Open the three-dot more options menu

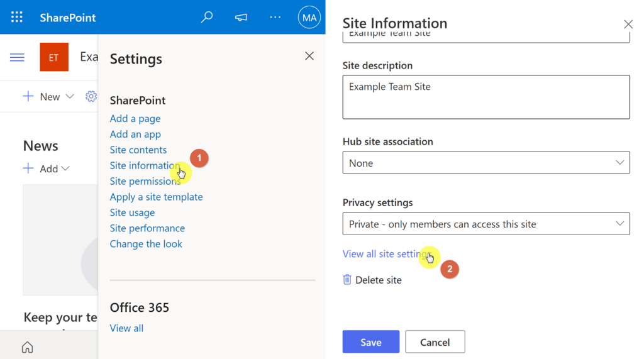(x=275, y=17)
